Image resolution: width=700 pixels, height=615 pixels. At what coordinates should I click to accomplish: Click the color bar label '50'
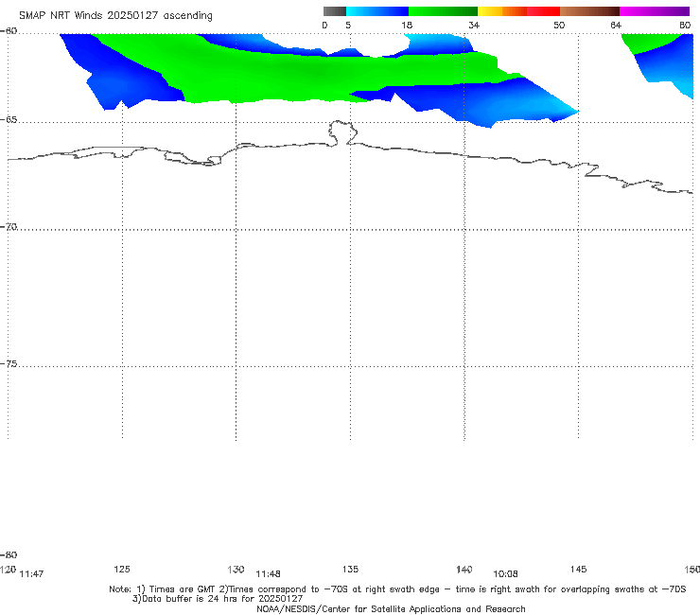coord(559,26)
